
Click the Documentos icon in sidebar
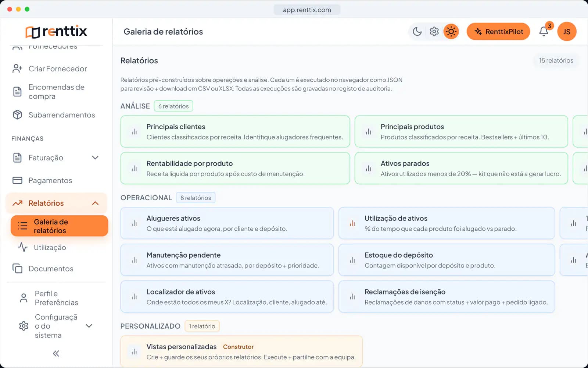(x=17, y=269)
